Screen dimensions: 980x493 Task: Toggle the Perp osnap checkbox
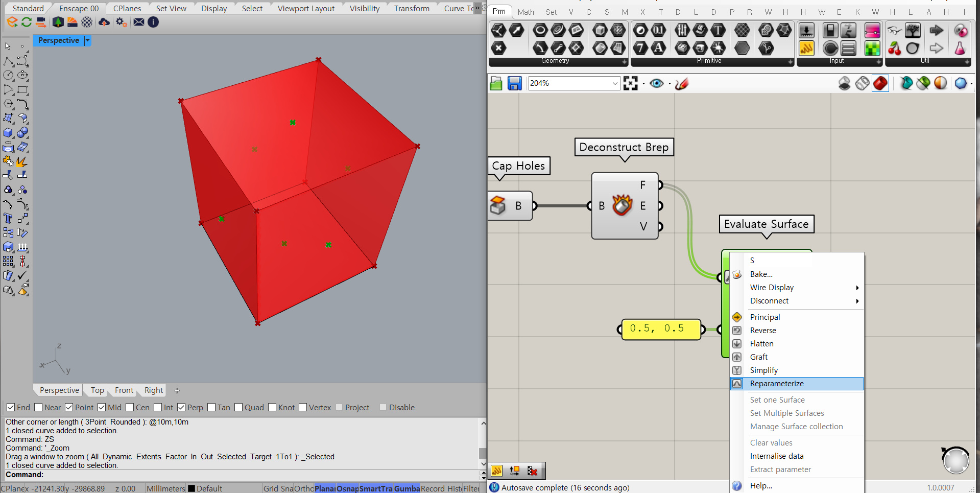click(x=181, y=407)
